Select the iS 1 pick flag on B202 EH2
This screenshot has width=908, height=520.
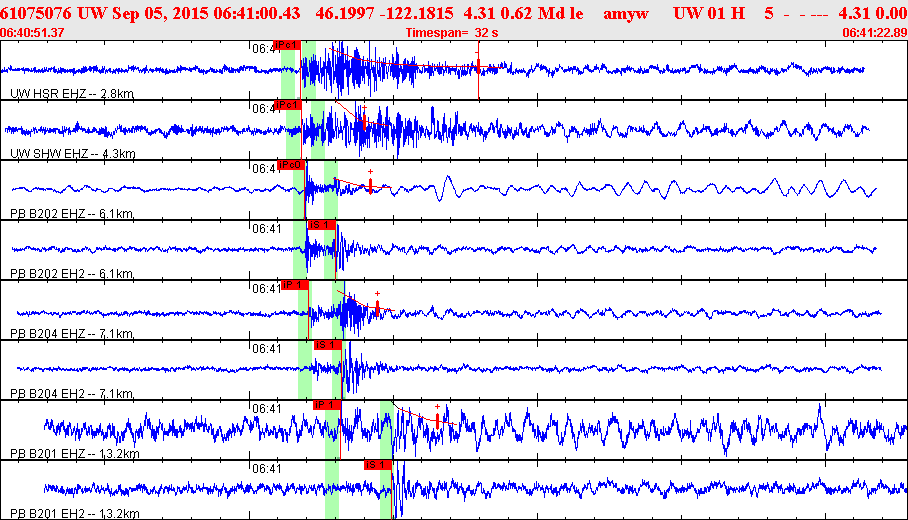coord(320,225)
